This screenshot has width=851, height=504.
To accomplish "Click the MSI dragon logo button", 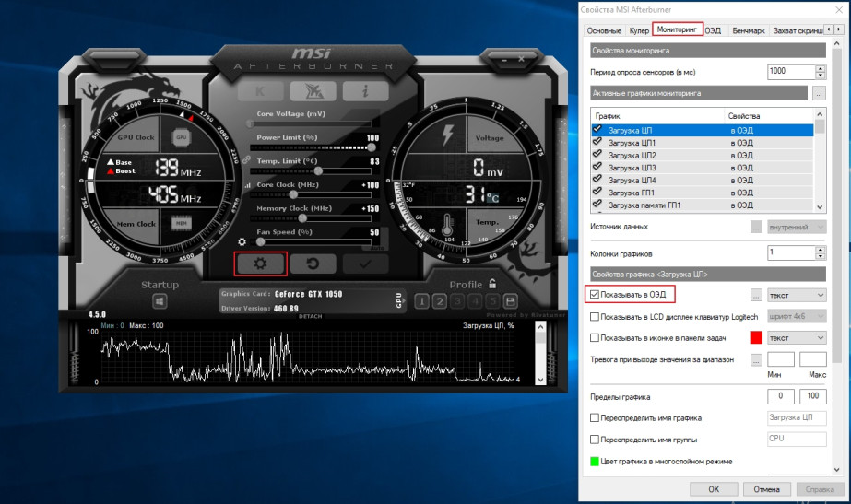I will click(x=313, y=91).
